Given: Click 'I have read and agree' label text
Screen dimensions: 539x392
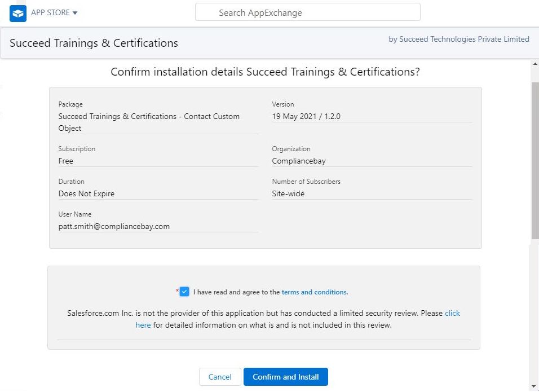Looking at the screenshot, I should (236, 292).
